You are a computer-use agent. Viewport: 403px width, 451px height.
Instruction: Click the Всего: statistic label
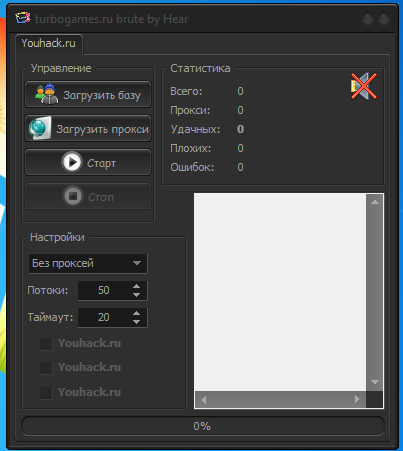point(186,91)
